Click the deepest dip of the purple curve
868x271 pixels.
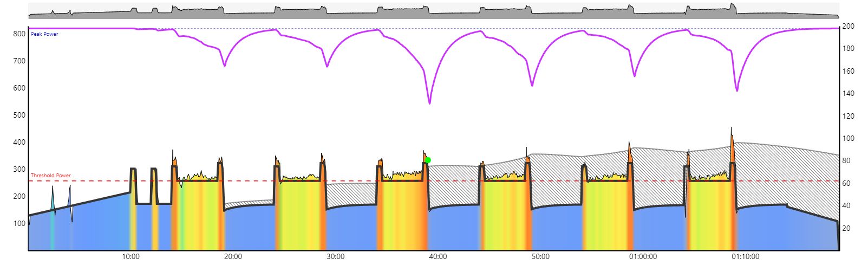coord(429,102)
